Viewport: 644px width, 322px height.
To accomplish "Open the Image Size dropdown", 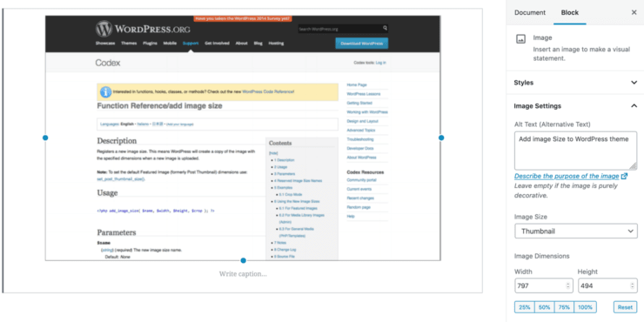I will click(x=576, y=231).
